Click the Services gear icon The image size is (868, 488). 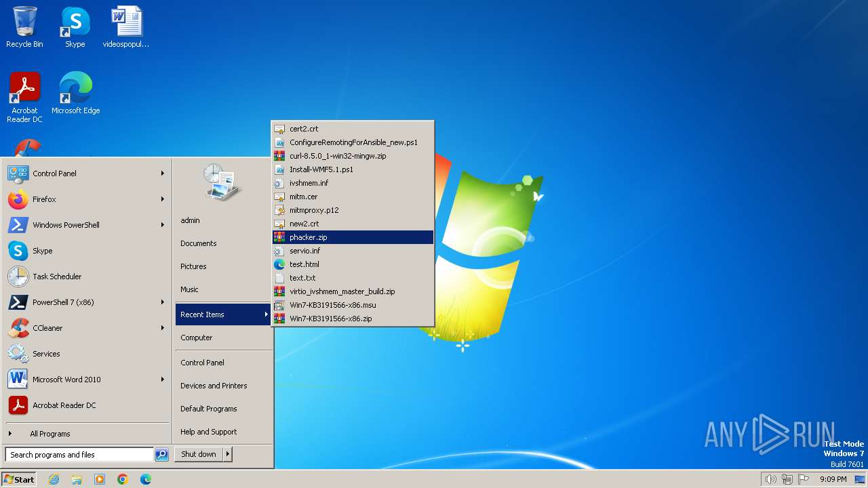click(18, 354)
